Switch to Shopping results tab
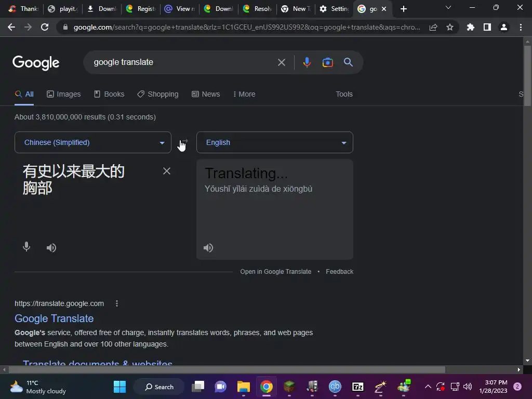 [x=158, y=95]
